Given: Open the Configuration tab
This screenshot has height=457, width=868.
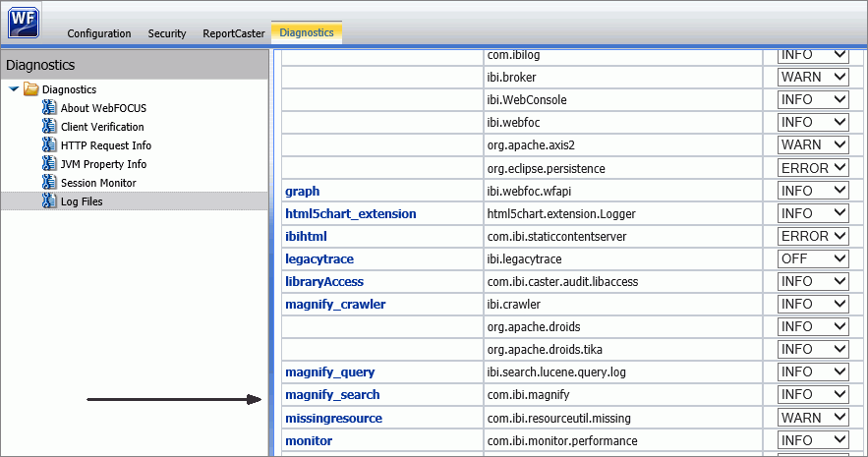Looking at the screenshot, I should click(x=99, y=33).
